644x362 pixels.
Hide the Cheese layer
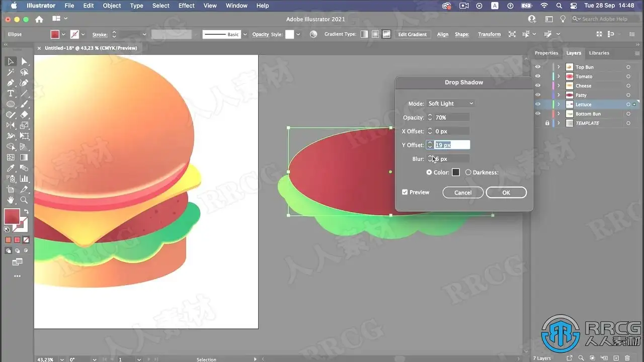coord(538,85)
